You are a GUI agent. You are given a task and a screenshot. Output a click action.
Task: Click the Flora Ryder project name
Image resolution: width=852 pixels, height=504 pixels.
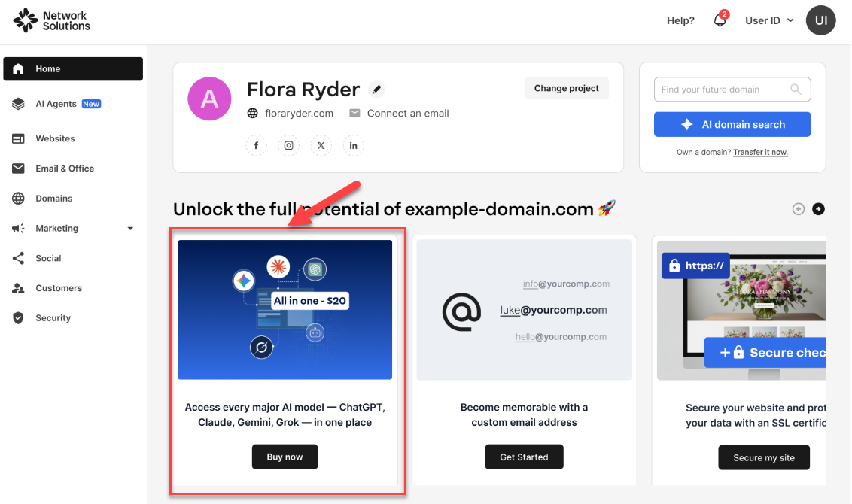(x=303, y=89)
